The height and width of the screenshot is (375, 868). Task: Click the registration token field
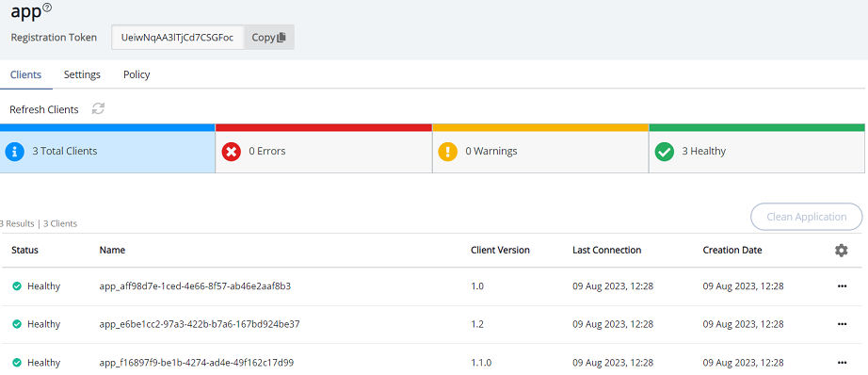click(x=178, y=37)
